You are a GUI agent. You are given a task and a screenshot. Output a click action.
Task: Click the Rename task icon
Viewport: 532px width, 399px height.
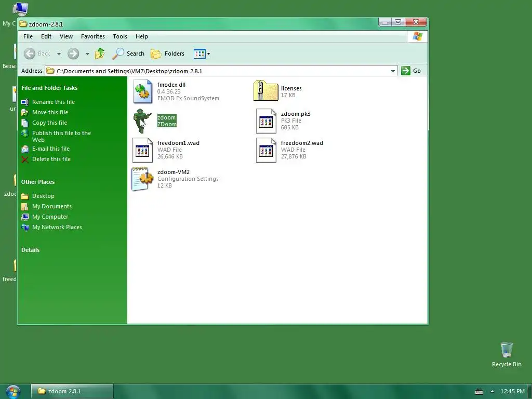pyautogui.click(x=25, y=102)
